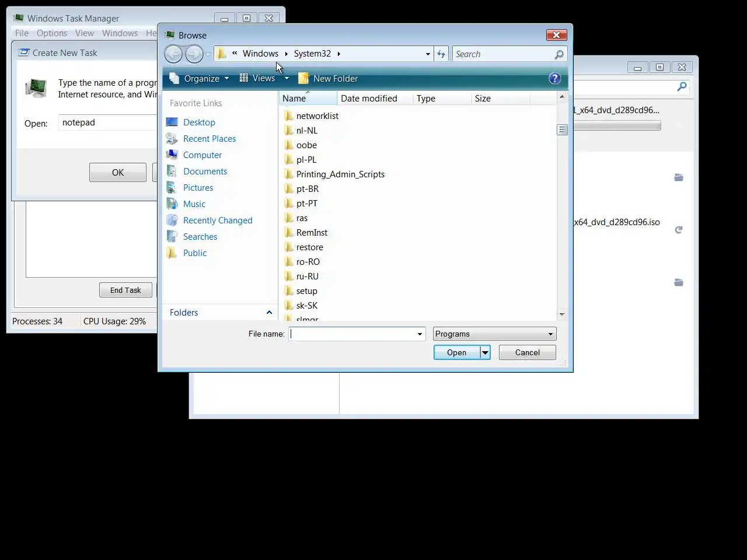Open Task Manager Options menu
This screenshot has height=560, width=747.
(52, 33)
